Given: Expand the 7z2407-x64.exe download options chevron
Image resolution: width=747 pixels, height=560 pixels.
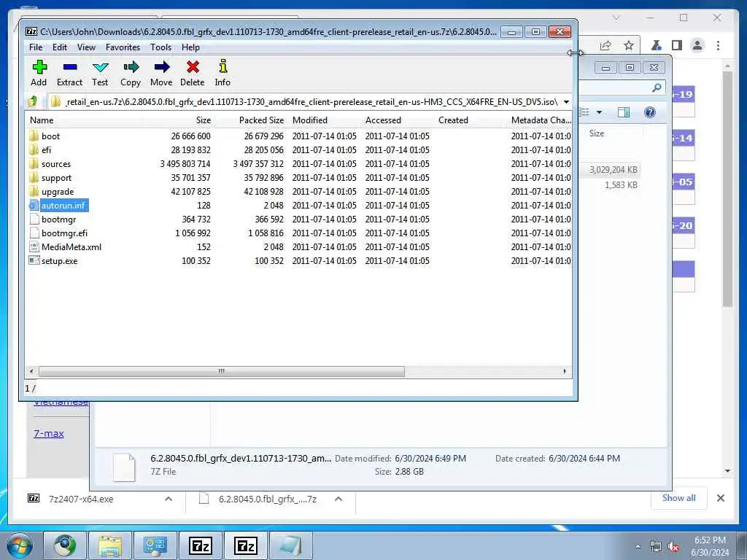Looking at the screenshot, I should (x=169, y=499).
